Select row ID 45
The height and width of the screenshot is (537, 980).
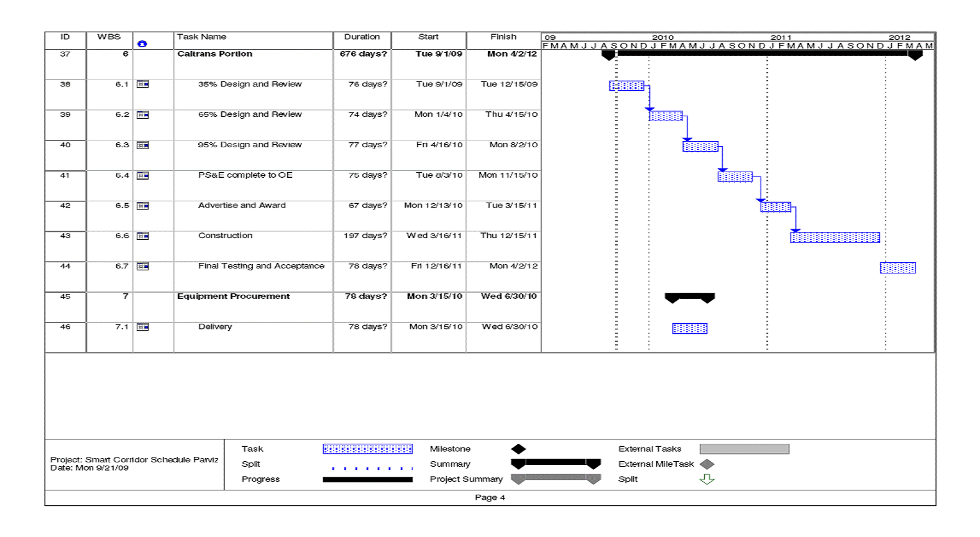pos(65,296)
